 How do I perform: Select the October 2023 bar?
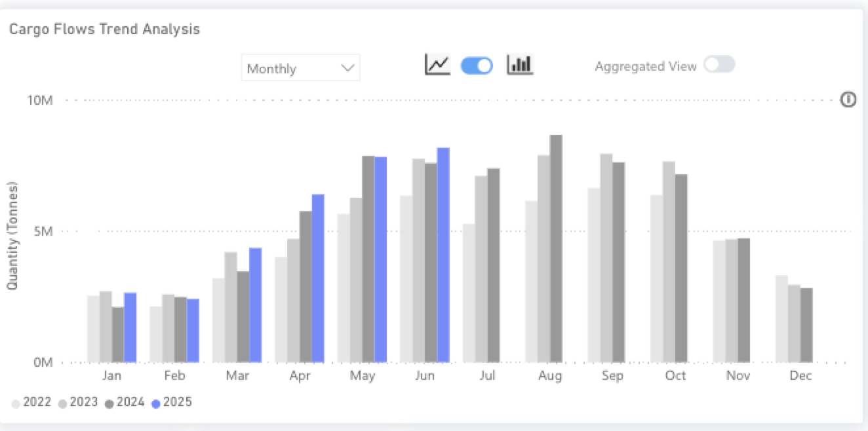669,262
